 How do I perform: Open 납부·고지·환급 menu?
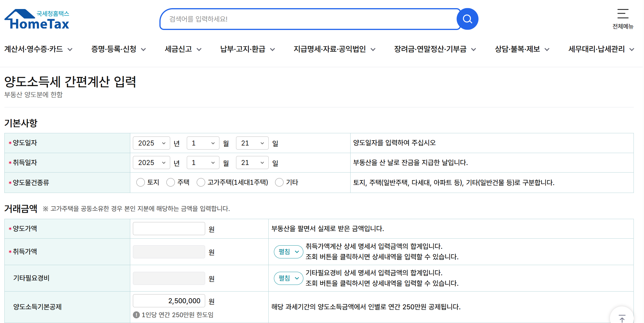click(x=247, y=49)
